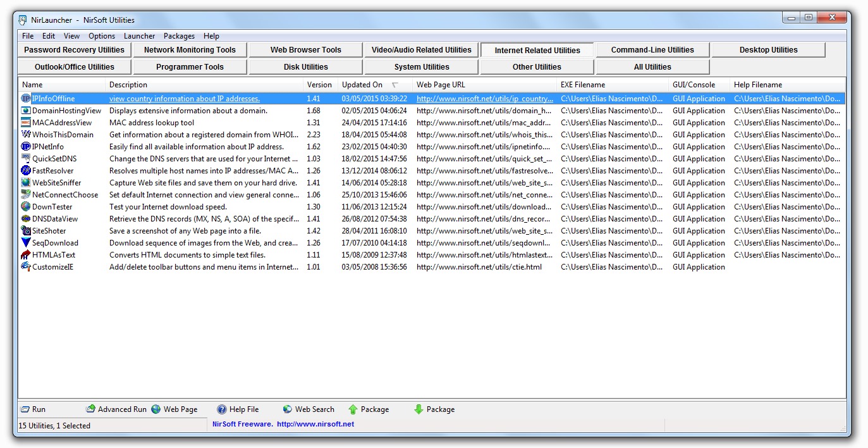The width and height of the screenshot is (868, 448).
Task: Switch to Disk Utilities tab
Action: click(306, 67)
